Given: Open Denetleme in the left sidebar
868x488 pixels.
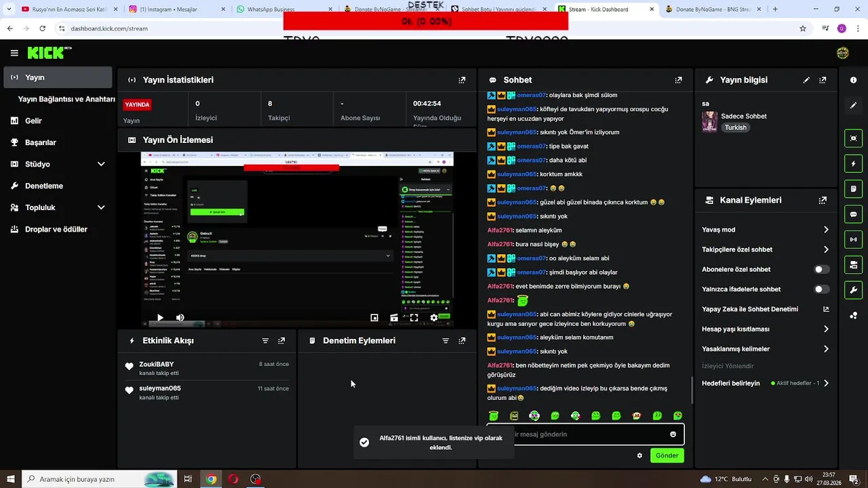Looking at the screenshot, I should click(x=58, y=186).
